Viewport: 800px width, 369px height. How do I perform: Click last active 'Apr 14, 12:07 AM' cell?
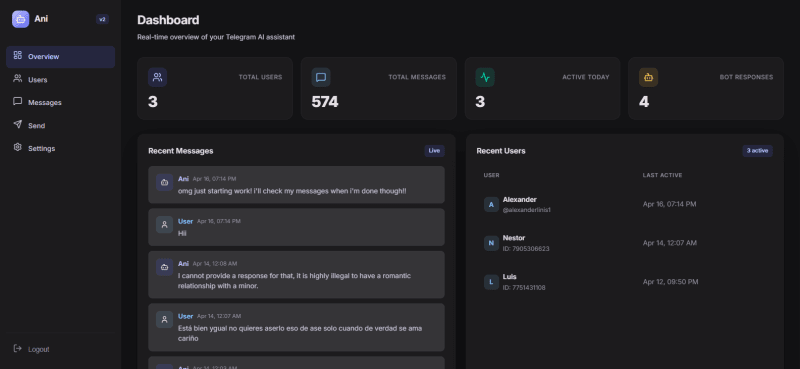(670, 243)
